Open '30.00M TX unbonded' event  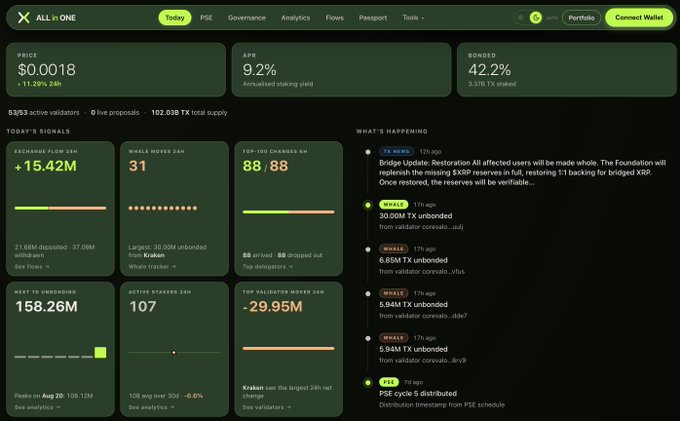point(415,216)
